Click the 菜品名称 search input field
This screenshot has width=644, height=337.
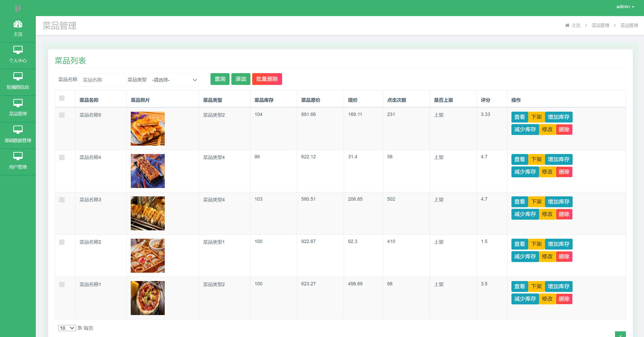click(x=102, y=80)
